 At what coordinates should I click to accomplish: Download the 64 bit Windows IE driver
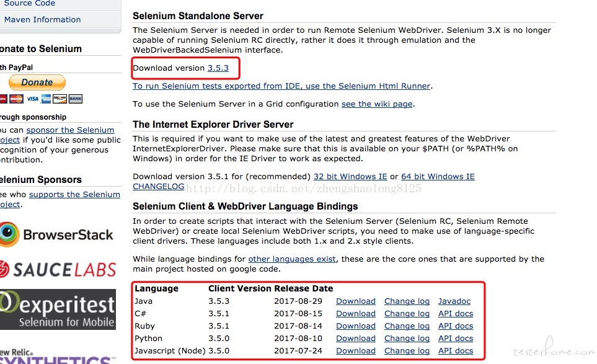pos(438,176)
